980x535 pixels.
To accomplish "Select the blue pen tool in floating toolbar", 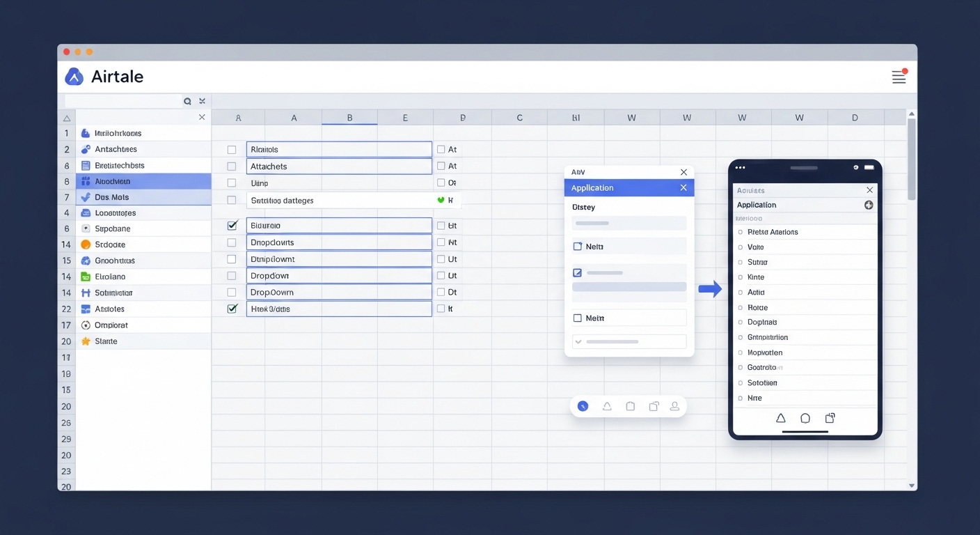I will [x=583, y=406].
